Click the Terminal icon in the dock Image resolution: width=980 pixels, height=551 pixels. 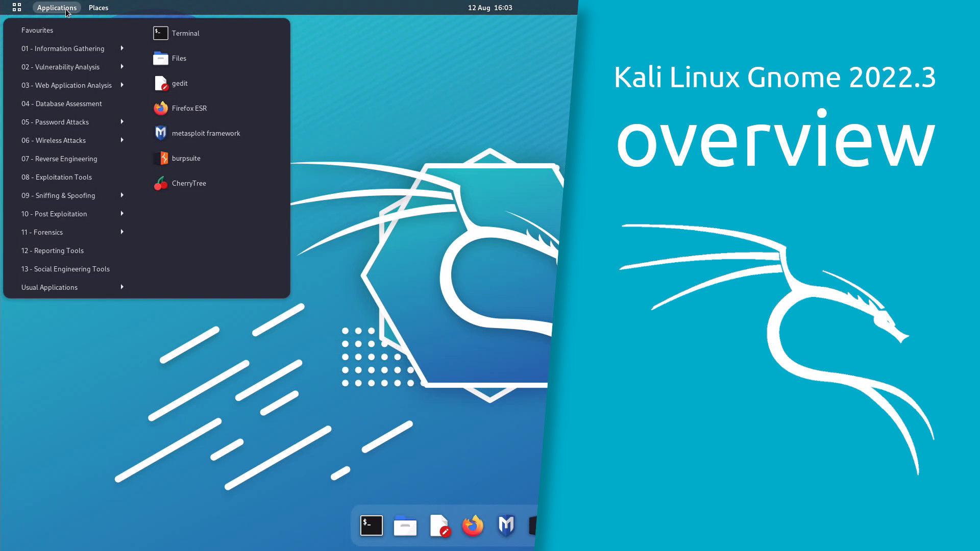click(x=371, y=525)
